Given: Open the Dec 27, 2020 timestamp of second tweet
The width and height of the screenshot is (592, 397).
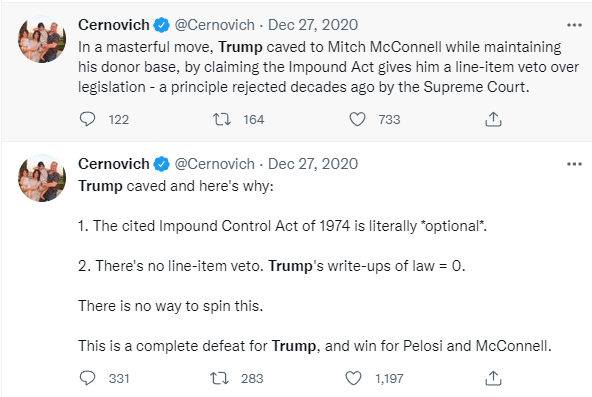Looking at the screenshot, I should [x=313, y=164].
